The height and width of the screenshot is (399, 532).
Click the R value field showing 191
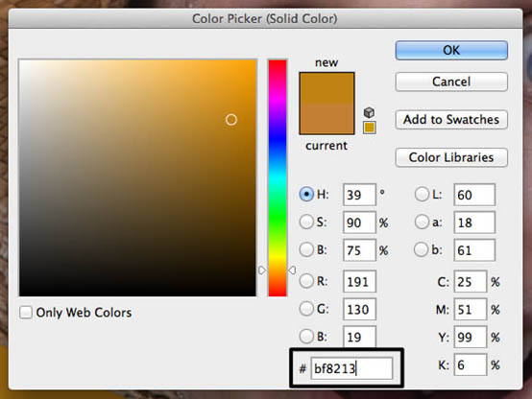(x=359, y=281)
